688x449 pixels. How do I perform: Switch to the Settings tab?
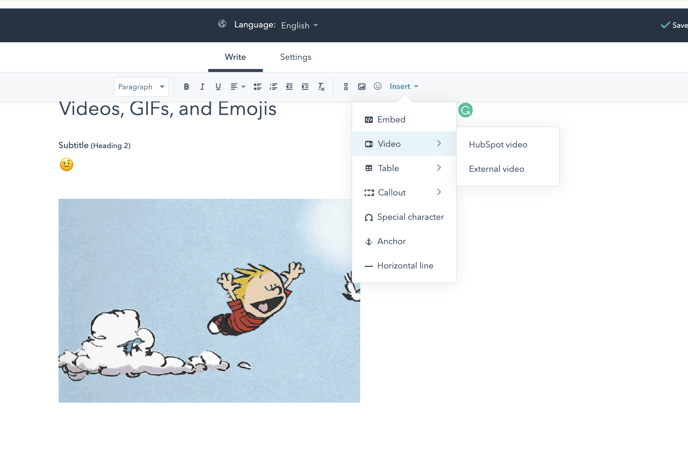295,57
